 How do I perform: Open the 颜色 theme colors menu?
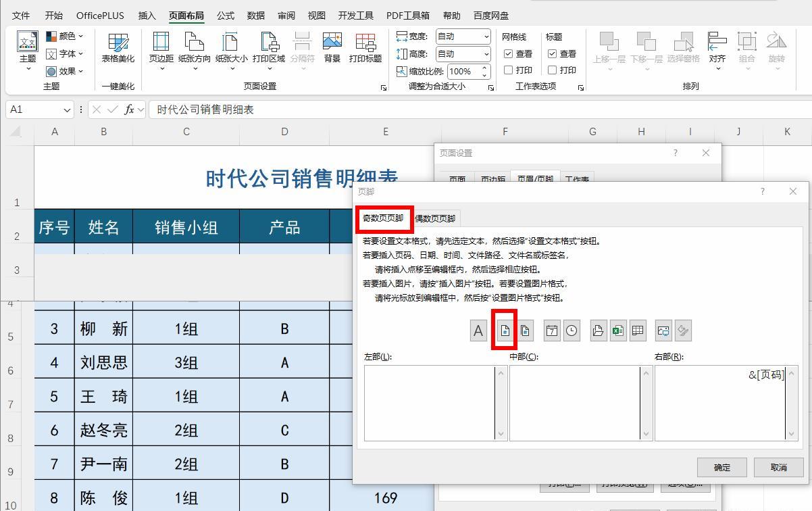point(64,36)
